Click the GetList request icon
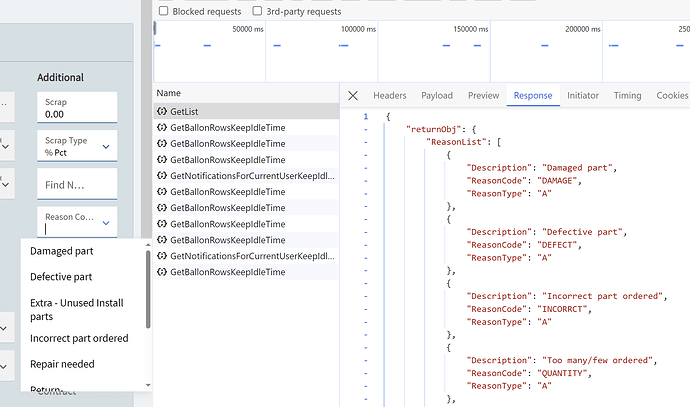This screenshot has height=407, width=690. click(x=162, y=111)
